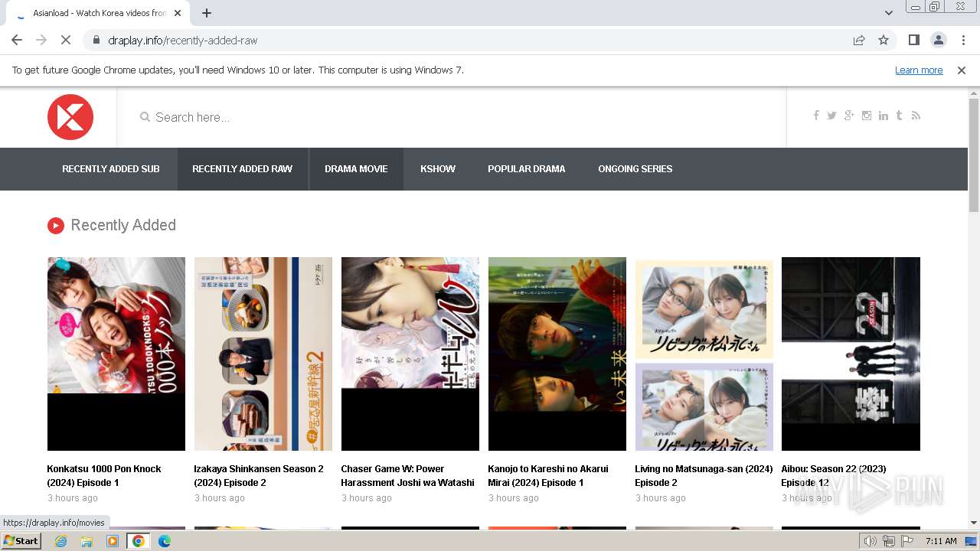The height and width of the screenshot is (551, 980).
Task: Go to Popular Drama section
Action: point(527,169)
